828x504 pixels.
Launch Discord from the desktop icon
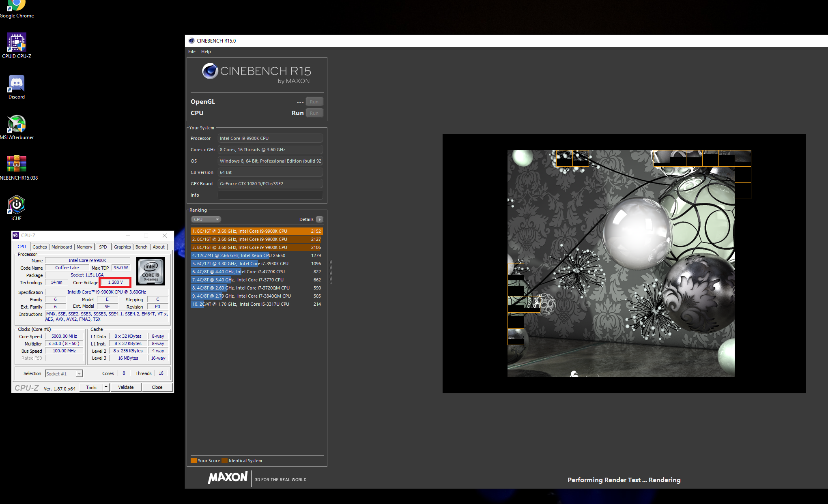[17, 87]
